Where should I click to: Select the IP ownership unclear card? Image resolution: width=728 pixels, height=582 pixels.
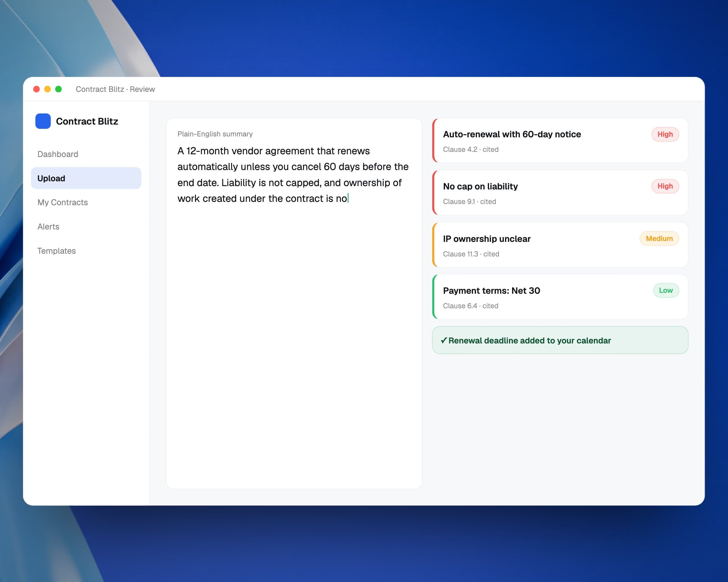pyautogui.click(x=560, y=245)
